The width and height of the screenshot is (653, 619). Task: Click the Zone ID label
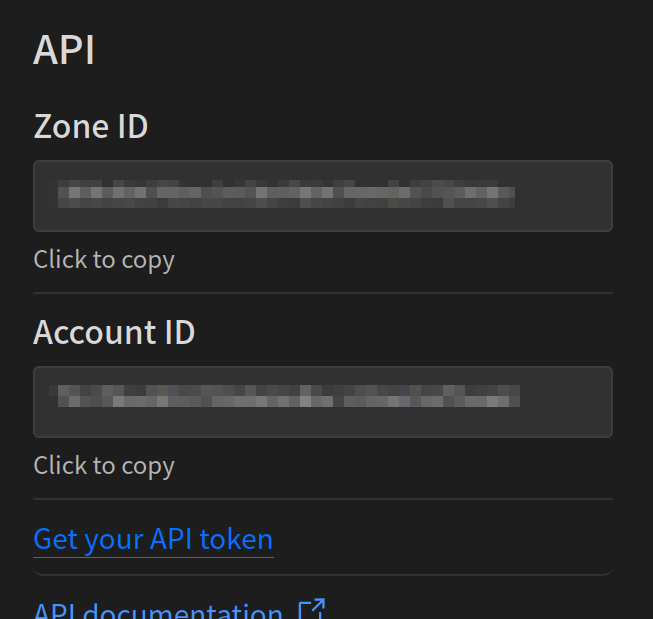pos(90,126)
